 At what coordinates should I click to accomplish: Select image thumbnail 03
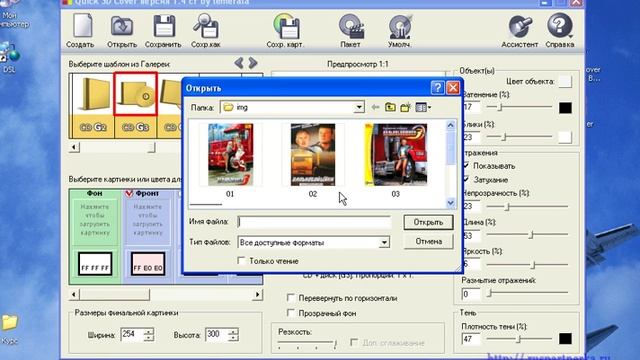click(x=396, y=155)
